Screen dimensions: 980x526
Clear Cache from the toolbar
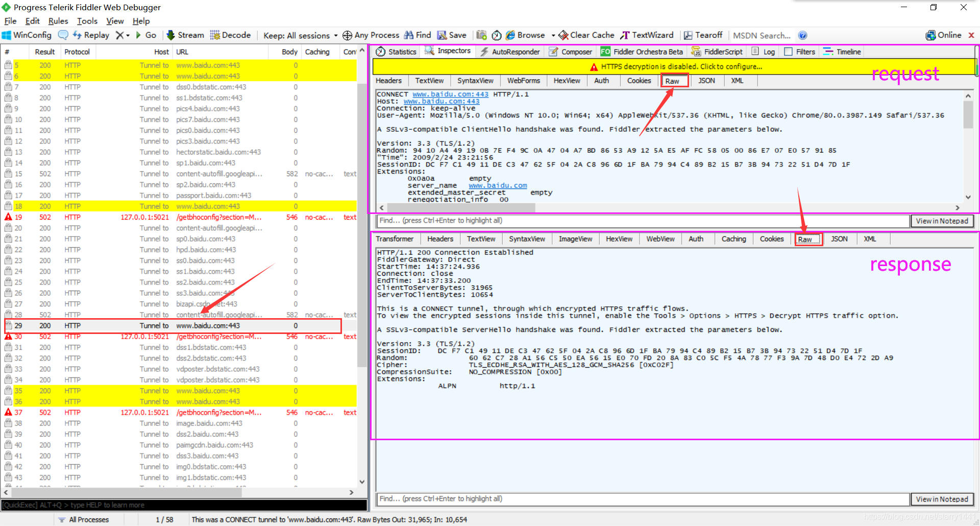[x=586, y=35]
